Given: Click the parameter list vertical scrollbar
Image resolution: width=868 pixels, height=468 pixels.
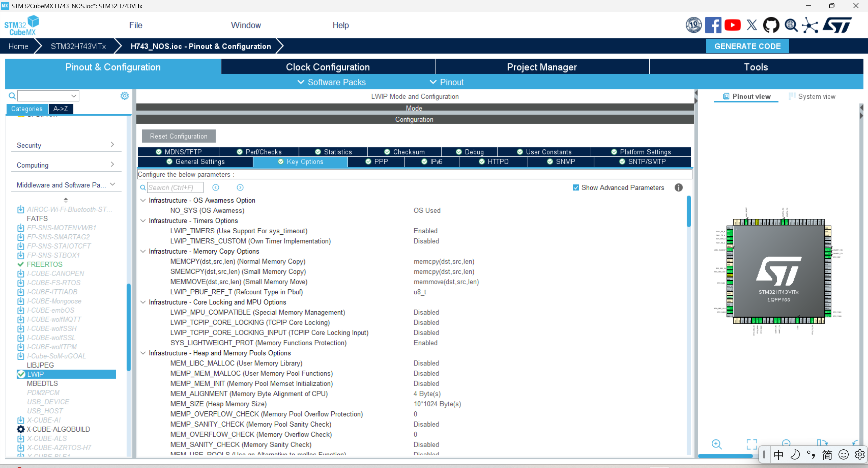Looking at the screenshot, I should click(x=689, y=211).
